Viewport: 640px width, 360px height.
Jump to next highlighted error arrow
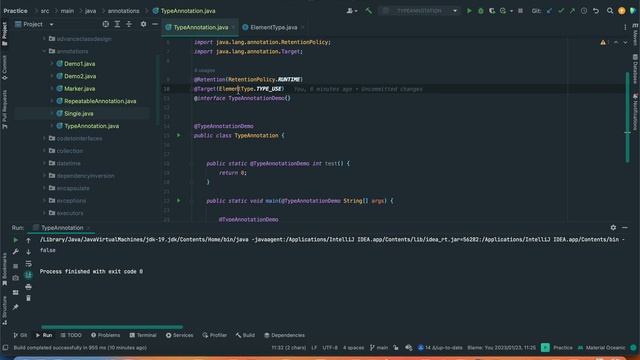pos(625,42)
